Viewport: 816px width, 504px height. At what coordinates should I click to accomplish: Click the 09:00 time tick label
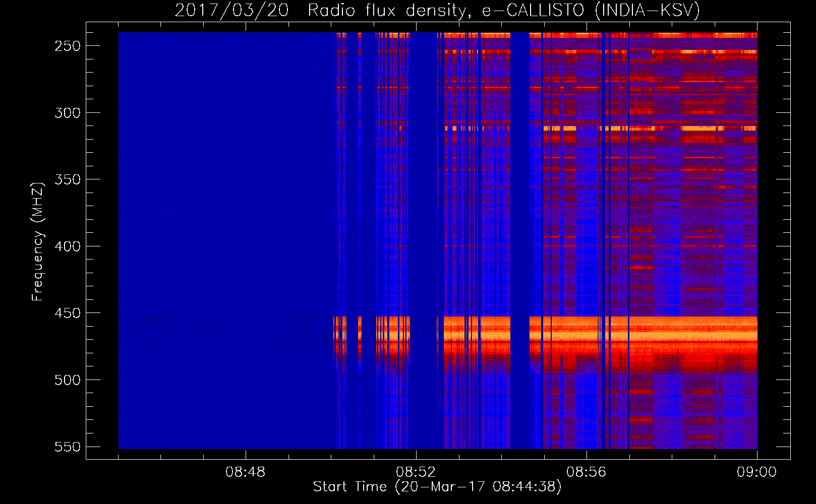[757, 472]
